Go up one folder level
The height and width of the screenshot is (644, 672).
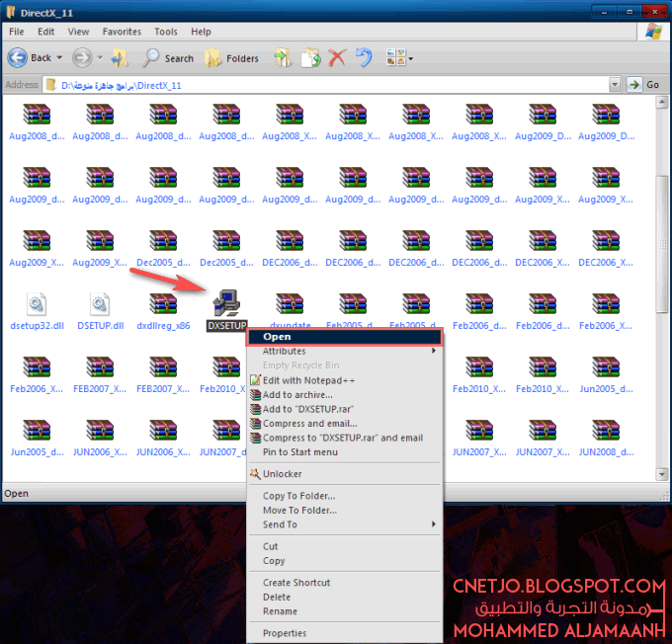(120, 58)
